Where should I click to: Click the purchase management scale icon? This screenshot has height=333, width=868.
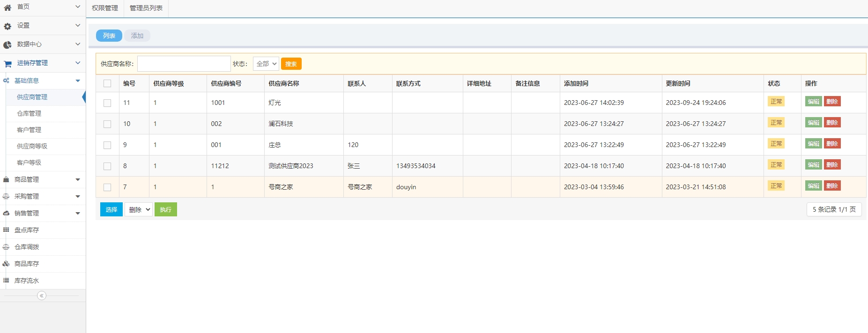coord(6,196)
